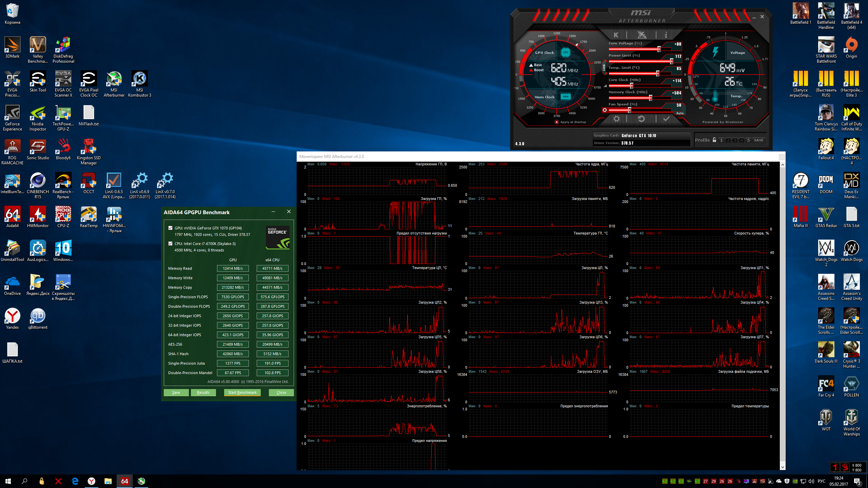Click Power Limit slider handle
This screenshot has width=868, height=488.
671,61
